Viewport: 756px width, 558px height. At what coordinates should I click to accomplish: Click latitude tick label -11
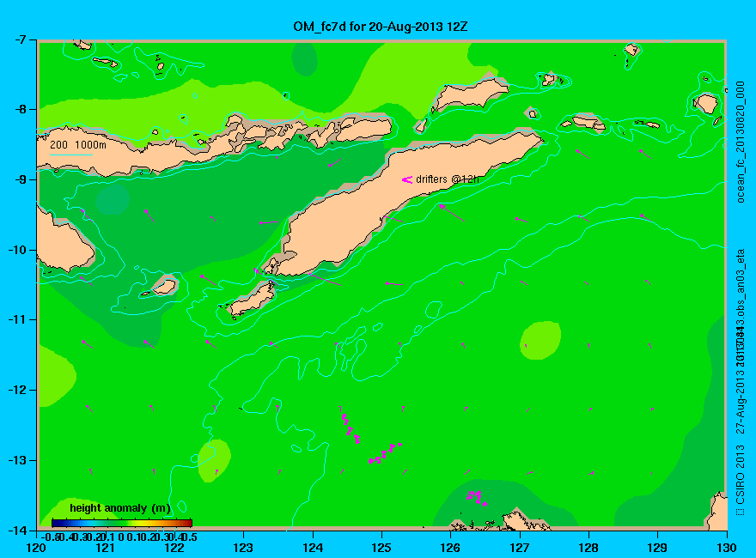click(x=19, y=320)
